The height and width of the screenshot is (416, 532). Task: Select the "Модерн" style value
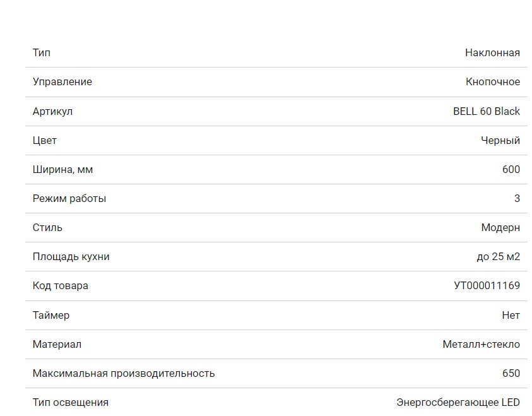click(x=500, y=227)
